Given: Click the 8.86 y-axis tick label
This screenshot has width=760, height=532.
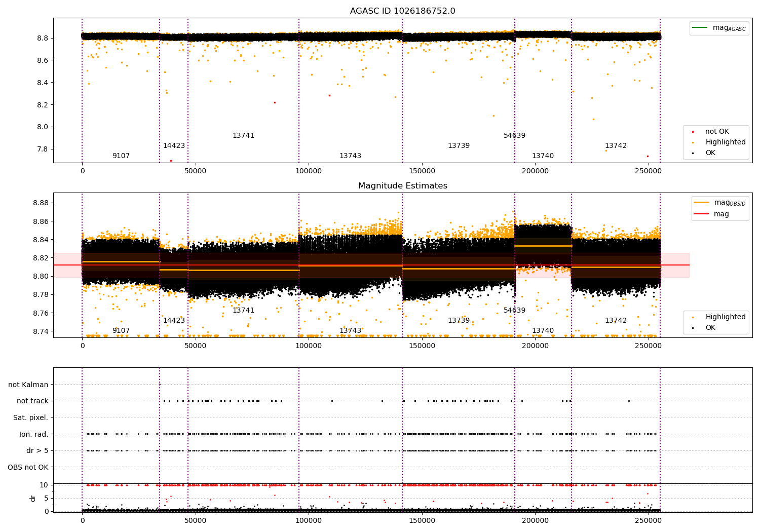Looking at the screenshot, I should tap(41, 221).
